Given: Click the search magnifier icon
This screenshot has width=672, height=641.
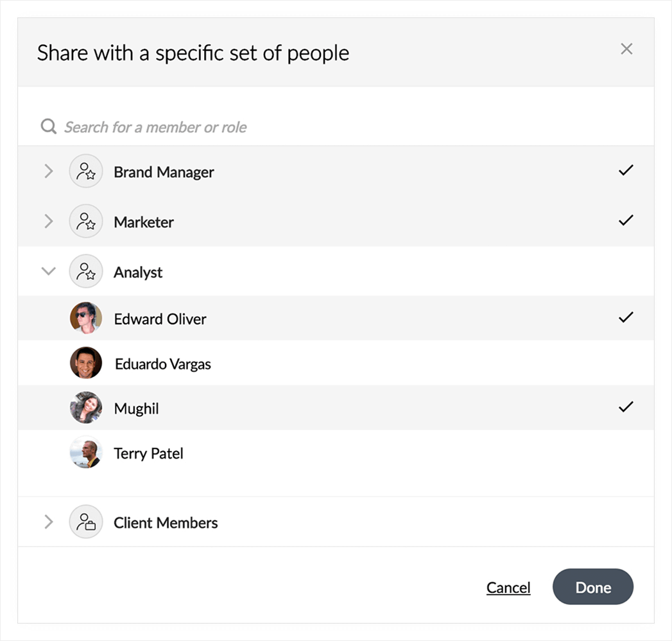Looking at the screenshot, I should coord(48,127).
